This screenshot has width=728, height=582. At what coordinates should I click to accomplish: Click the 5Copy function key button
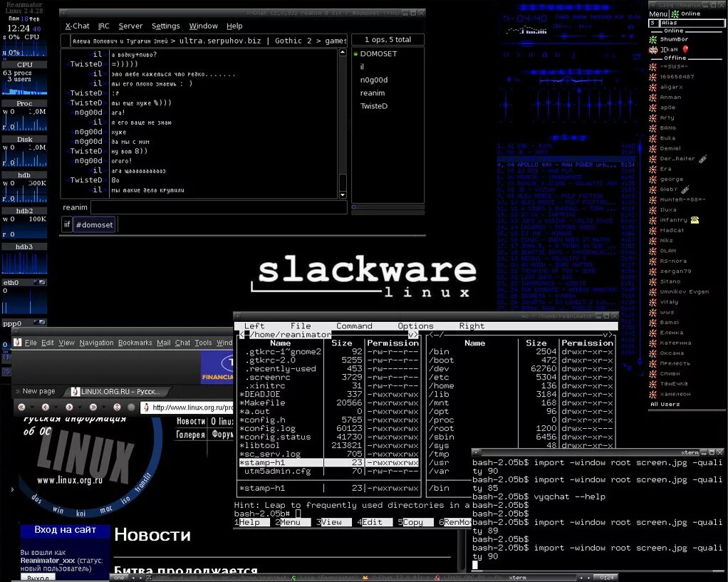click(415, 522)
